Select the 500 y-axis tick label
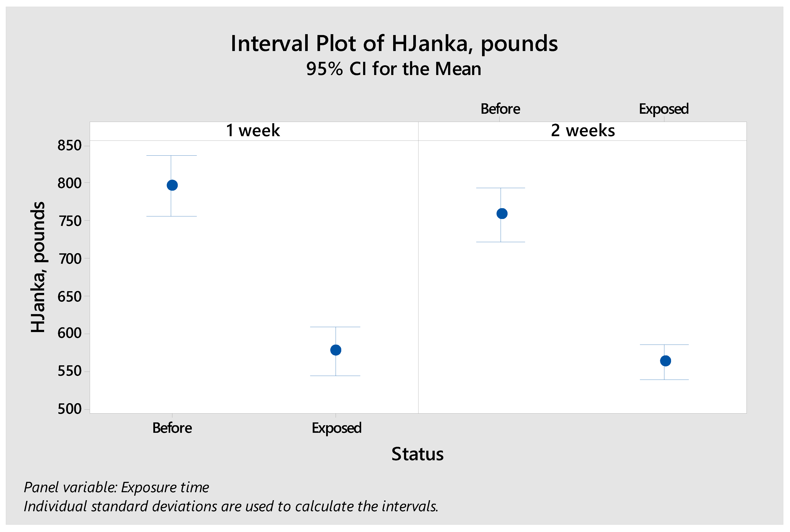The image size is (790, 532). (70, 409)
